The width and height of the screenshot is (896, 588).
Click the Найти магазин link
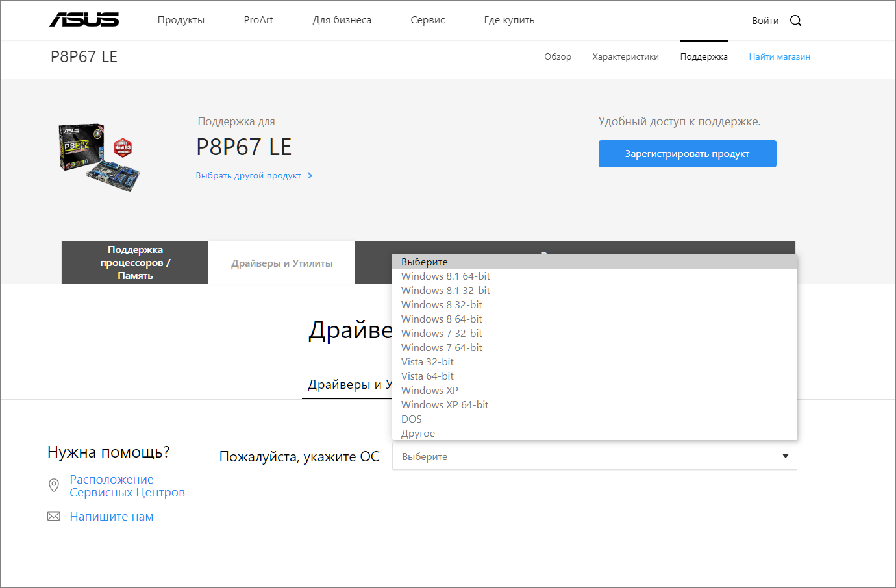(779, 56)
